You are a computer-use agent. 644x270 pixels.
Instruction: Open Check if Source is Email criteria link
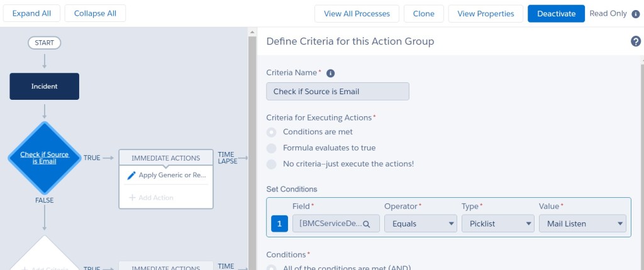pyautogui.click(x=45, y=158)
